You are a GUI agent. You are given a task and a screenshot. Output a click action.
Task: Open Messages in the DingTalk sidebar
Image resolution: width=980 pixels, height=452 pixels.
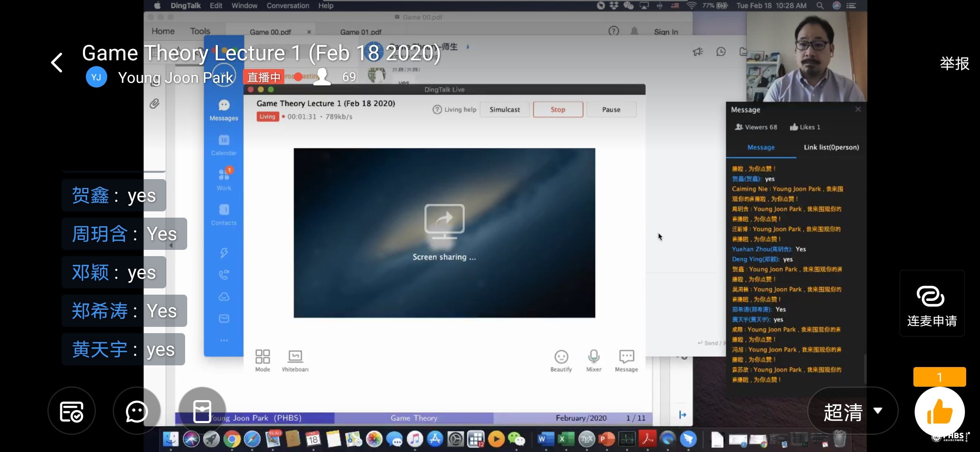(224, 110)
